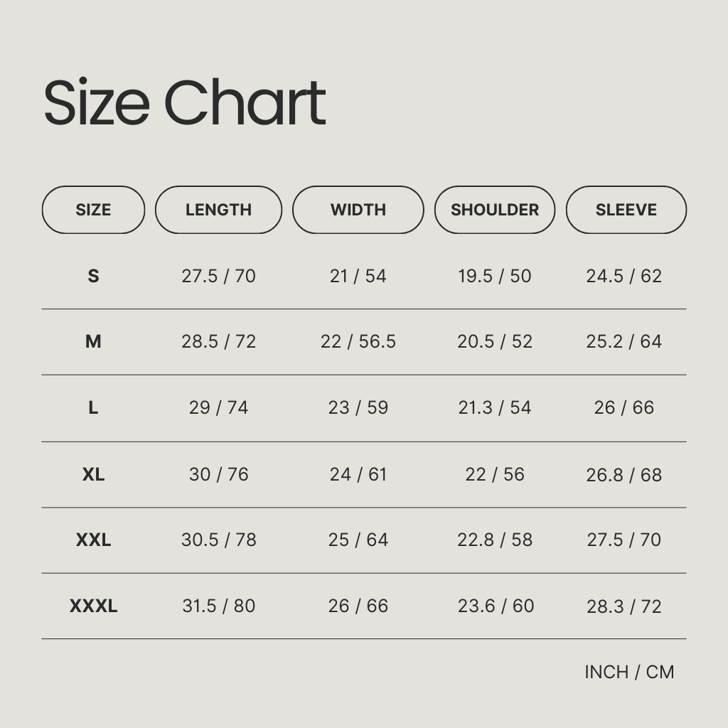Click the Size Chart title

(185, 102)
